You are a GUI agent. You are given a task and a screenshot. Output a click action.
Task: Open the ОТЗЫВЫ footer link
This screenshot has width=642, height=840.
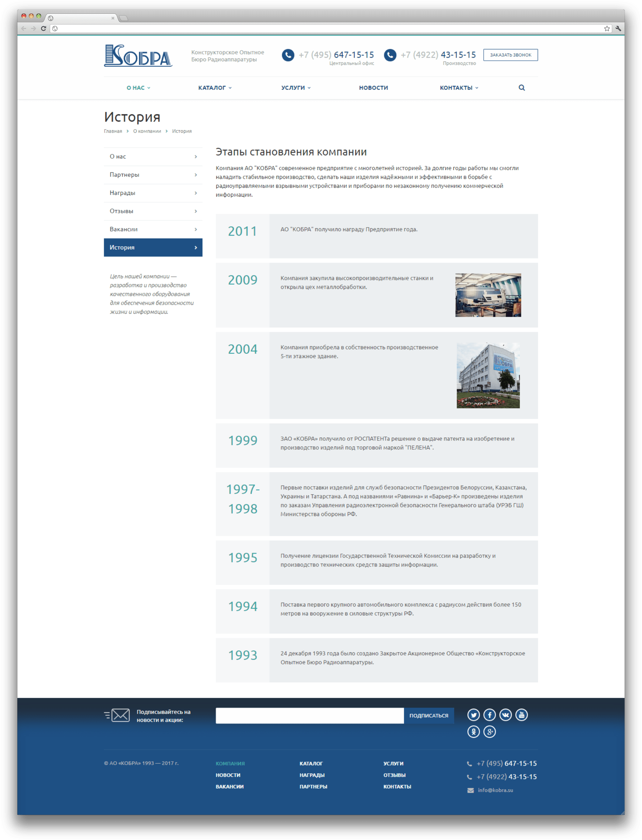tap(395, 775)
